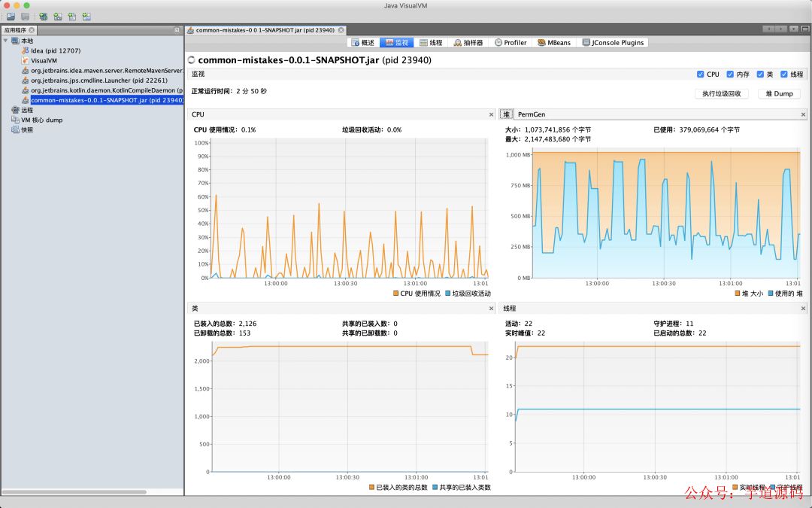Toggle the 线程 checkbox off
812x508 pixels.
coord(783,74)
